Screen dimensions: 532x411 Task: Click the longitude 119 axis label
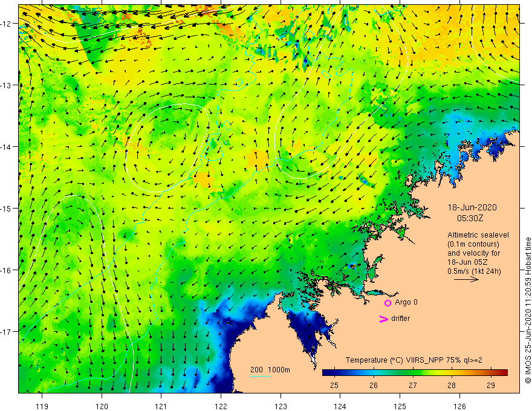pyautogui.click(x=42, y=406)
